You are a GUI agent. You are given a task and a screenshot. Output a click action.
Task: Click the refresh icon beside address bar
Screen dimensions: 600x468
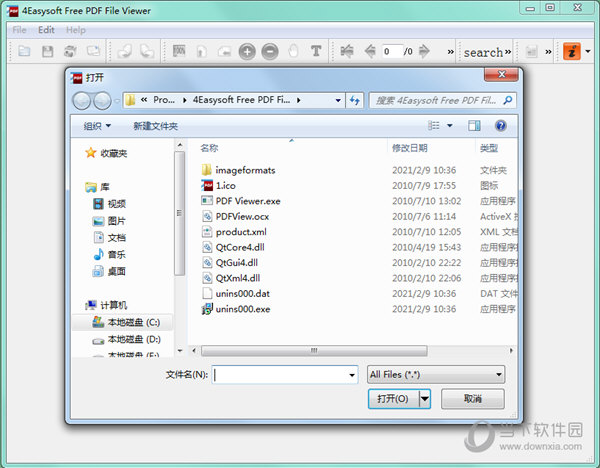(x=355, y=100)
